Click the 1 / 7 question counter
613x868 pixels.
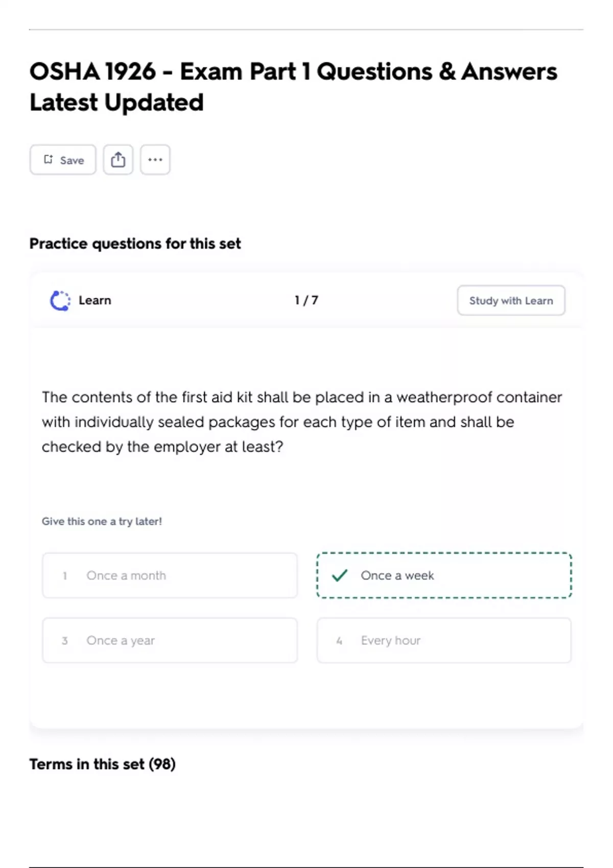[x=306, y=300]
